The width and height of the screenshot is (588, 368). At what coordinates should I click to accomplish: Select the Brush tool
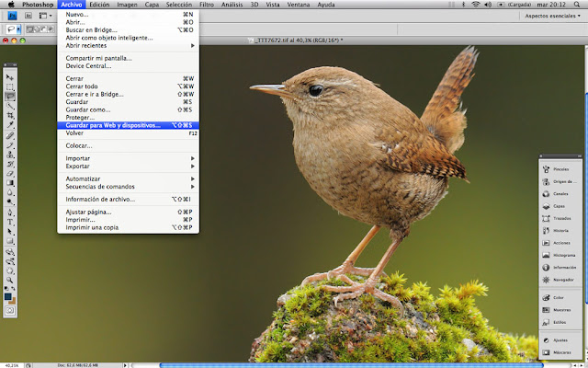point(10,145)
